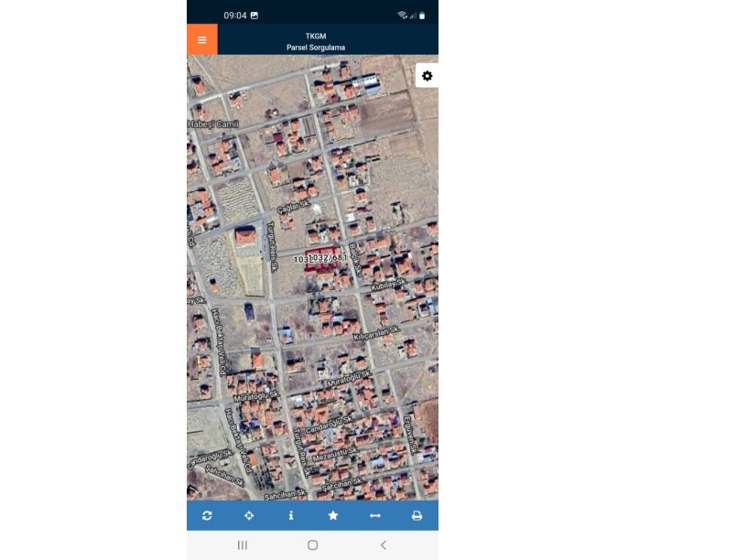Tap the refresh icon in bottom toolbar
Screen dimensions: 747x560
207,515
